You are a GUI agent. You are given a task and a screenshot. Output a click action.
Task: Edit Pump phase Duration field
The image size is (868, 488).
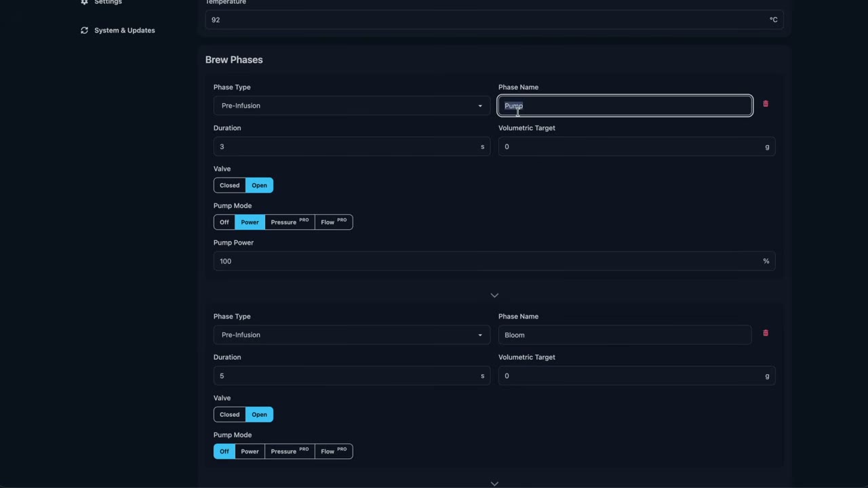352,146
